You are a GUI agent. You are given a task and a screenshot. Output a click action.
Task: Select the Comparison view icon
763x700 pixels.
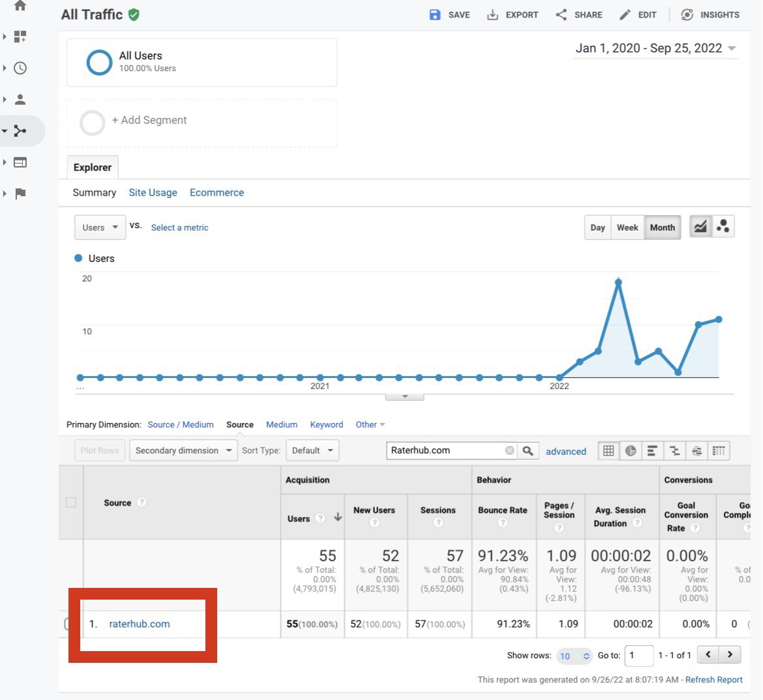coord(674,451)
